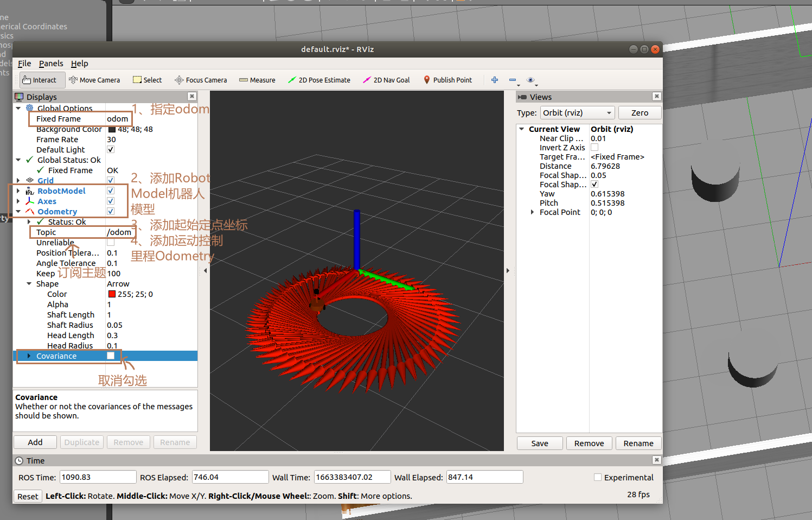Open the Panels menu

click(x=51, y=64)
